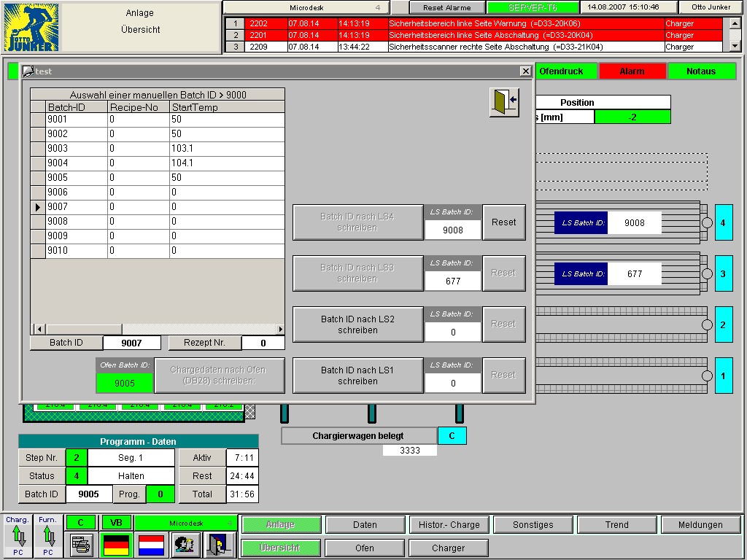The image size is (747, 560).
Task: Select the German flag language button
Action: point(116,545)
